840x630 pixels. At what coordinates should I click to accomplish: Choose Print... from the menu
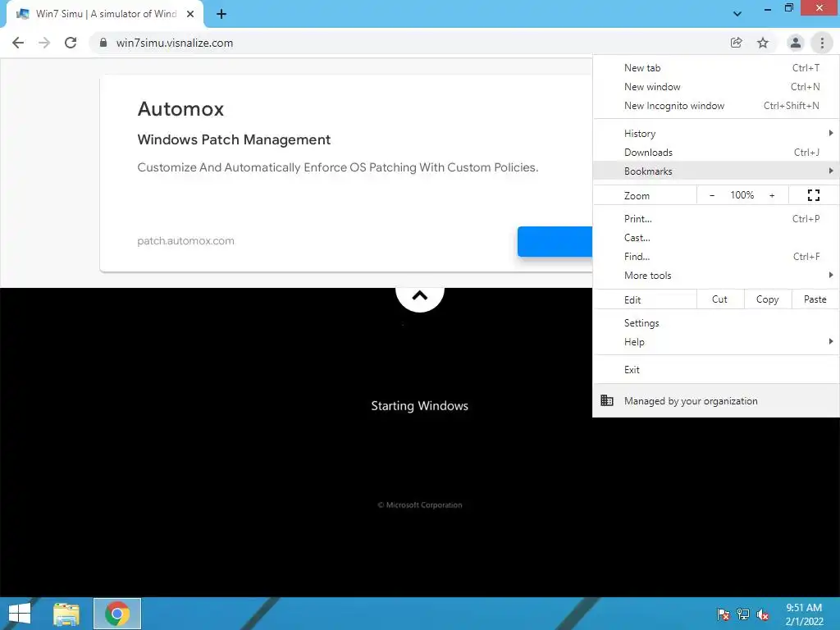pyautogui.click(x=715, y=218)
